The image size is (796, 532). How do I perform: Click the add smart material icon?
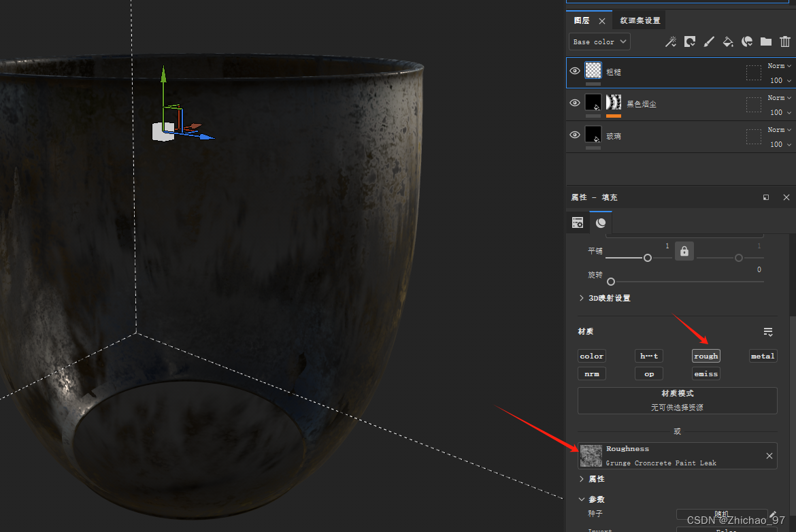click(x=747, y=41)
